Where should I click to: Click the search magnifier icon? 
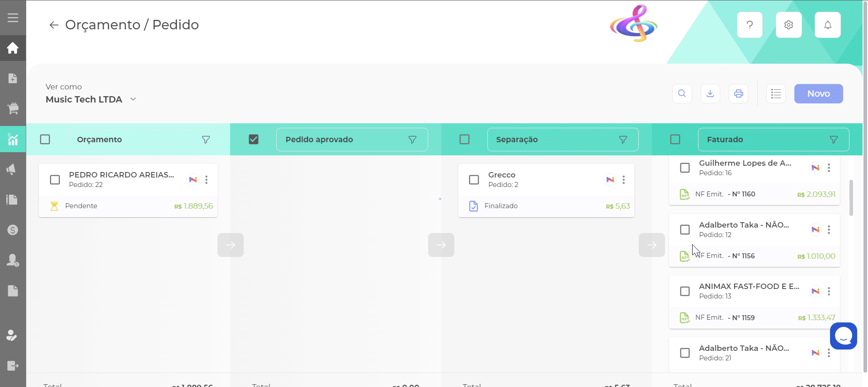click(682, 93)
